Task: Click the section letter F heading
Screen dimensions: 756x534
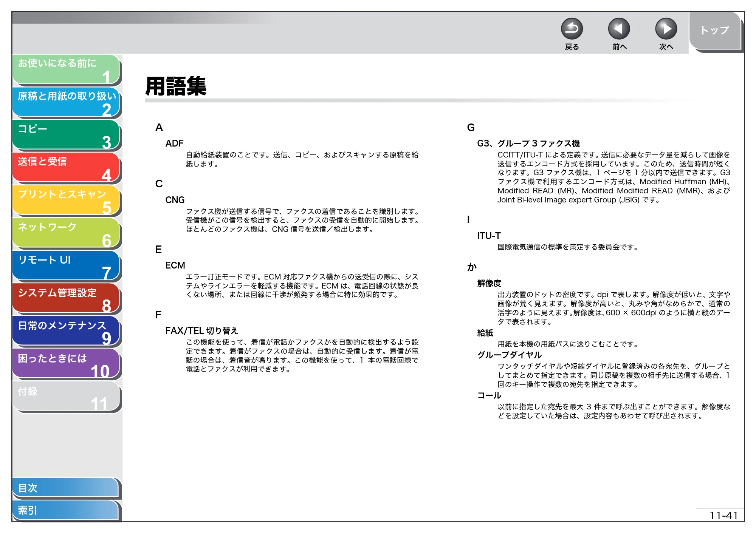Action: pyautogui.click(x=158, y=315)
